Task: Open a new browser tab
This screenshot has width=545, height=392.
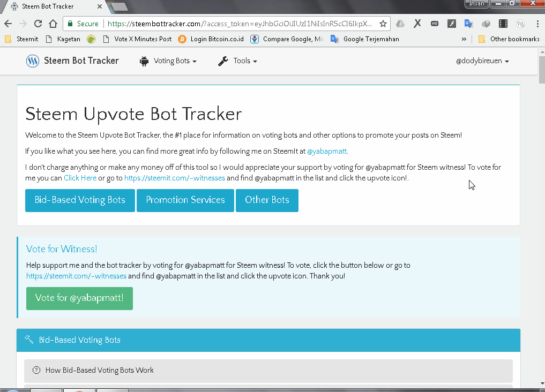Action: coord(119,6)
